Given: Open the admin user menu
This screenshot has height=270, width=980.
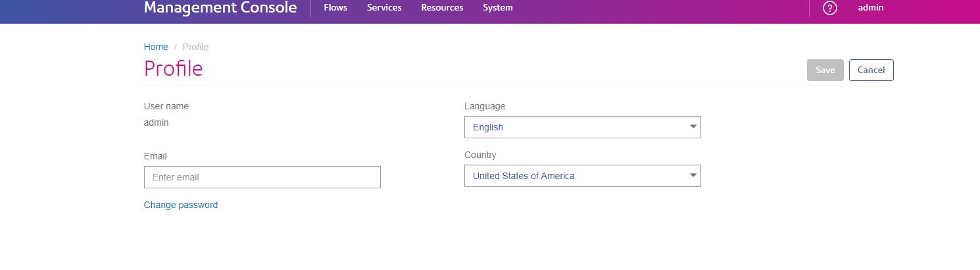Looking at the screenshot, I should click(871, 8).
